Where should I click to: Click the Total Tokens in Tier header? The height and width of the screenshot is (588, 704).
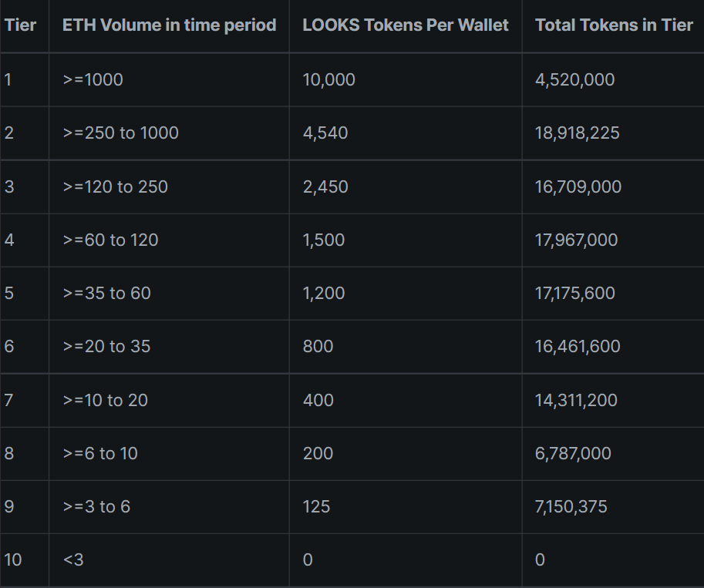(x=614, y=25)
